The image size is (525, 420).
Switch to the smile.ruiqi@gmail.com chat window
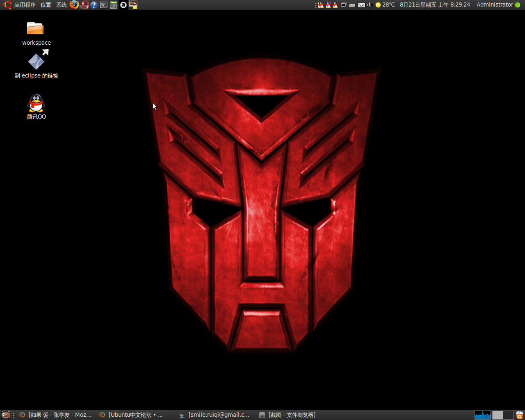(215, 415)
